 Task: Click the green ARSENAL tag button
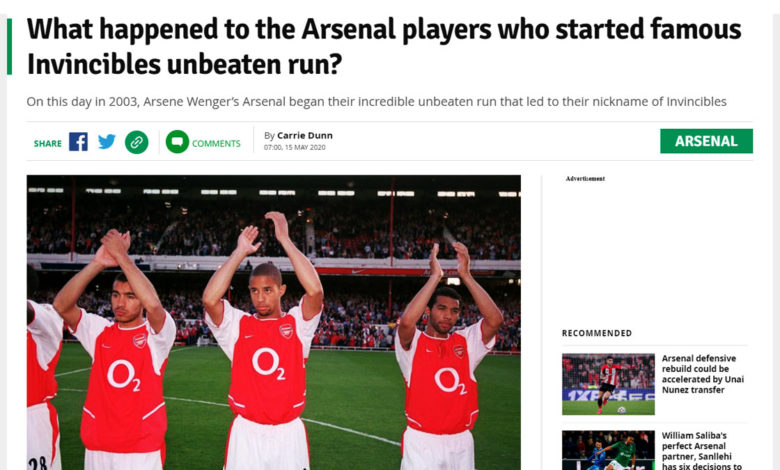pos(706,141)
